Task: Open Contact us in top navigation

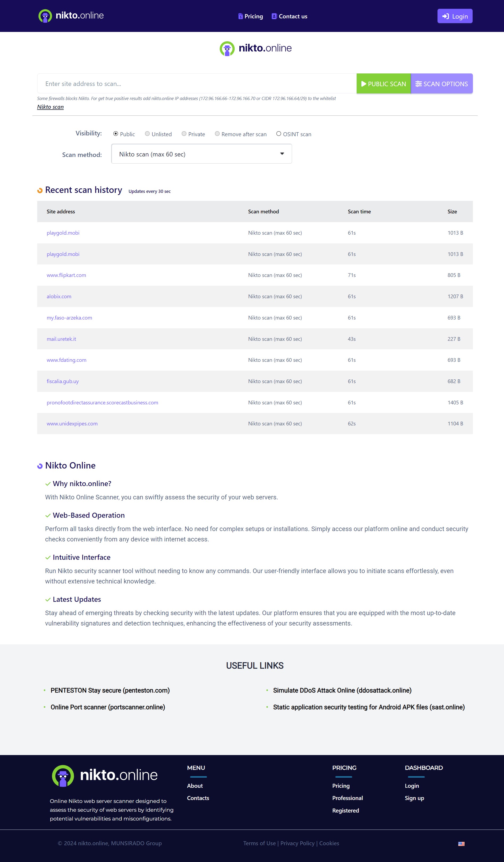Action: pos(289,16)
